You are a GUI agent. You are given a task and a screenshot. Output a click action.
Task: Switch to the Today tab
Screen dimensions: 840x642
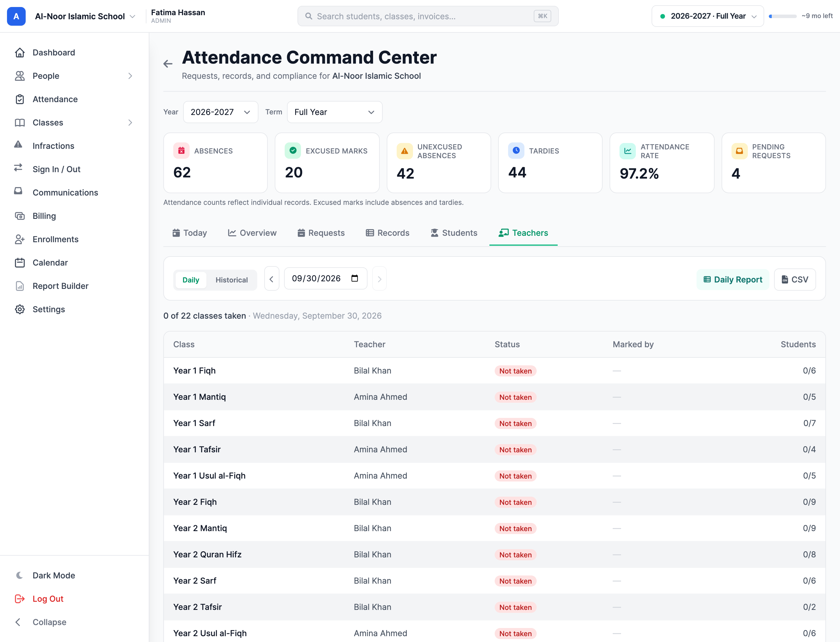[190, 233]
